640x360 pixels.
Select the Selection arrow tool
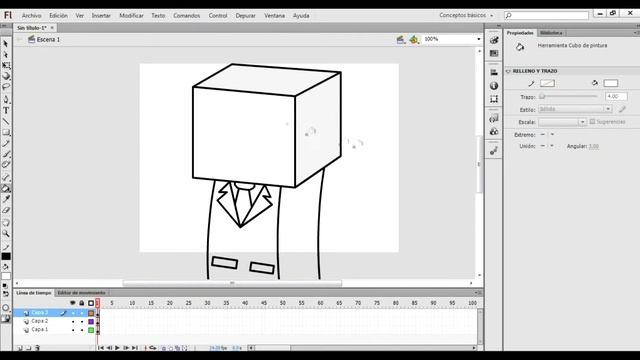6,44
